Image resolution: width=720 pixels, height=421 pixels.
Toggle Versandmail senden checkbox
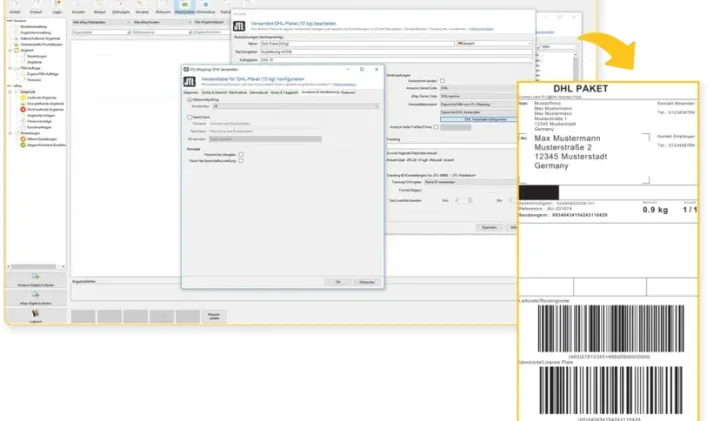pyautogui.click(x=442, y=81)
